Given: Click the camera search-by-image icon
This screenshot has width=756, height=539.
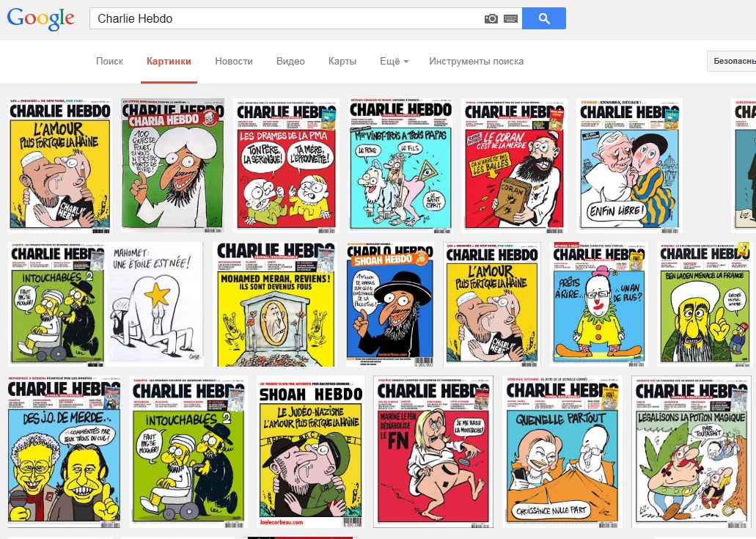Looking at the screenshot, I should click(x=491, y=19).
